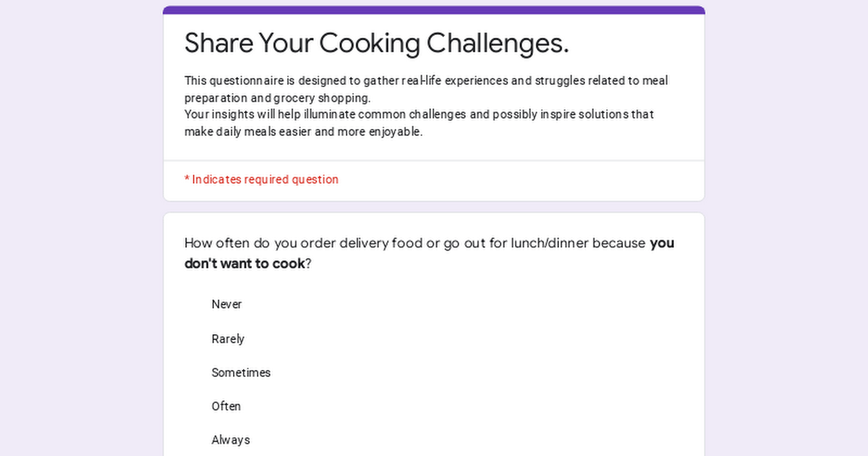Pick the "Sometimes" option
The height and width of the screenshot is (456, 868).
(x=241, y=373)
